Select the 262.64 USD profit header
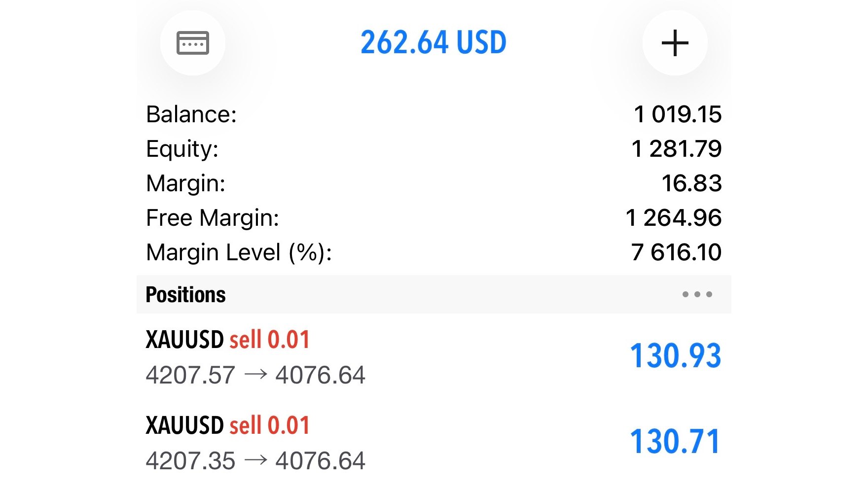The image size is (868, 488). pos(434,42)
